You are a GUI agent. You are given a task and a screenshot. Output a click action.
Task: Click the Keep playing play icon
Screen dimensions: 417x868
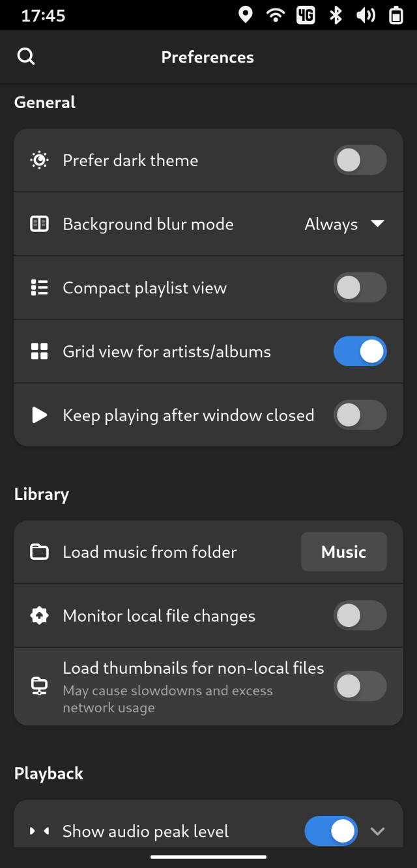tap(39, 415)
